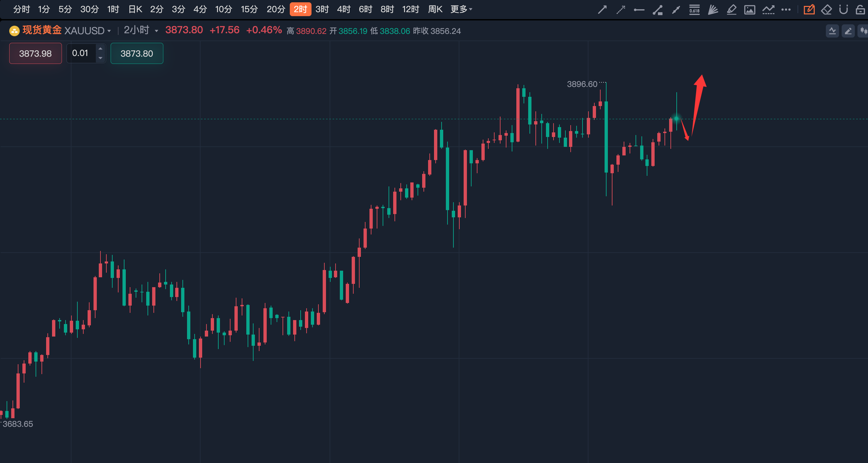The width and height of the screenshot is (868, 463).
Task: Click the green 3873.80 buy price button
Action: click(137, 53)
